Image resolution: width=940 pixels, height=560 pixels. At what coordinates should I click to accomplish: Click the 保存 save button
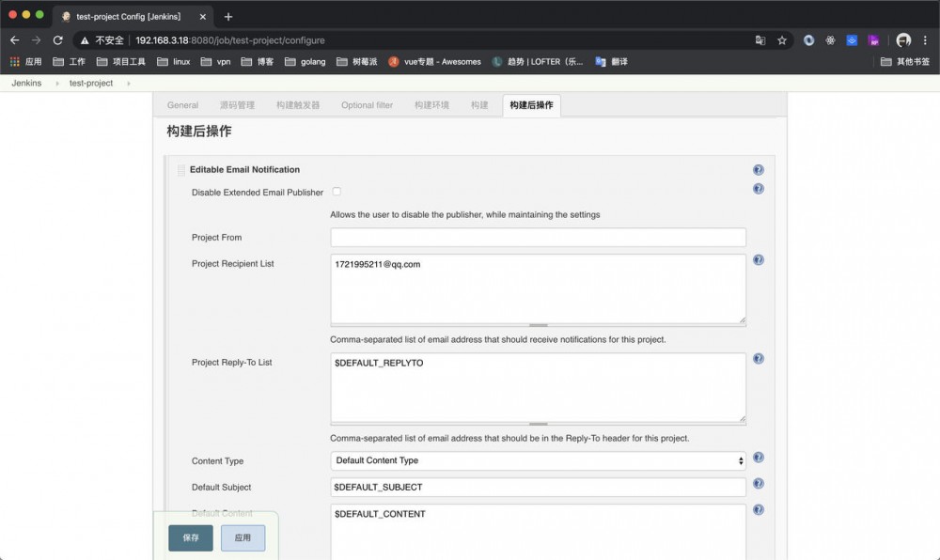[190, 537]
